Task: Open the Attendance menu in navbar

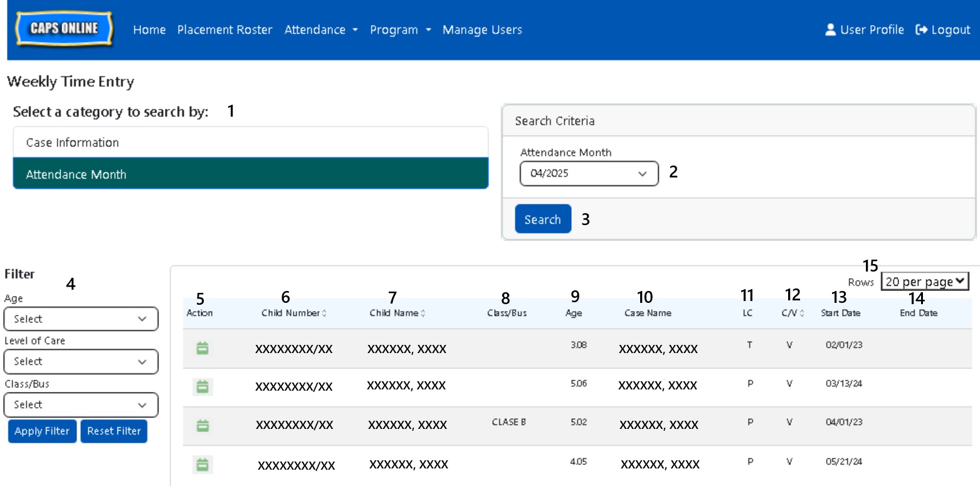Action: 321,30
